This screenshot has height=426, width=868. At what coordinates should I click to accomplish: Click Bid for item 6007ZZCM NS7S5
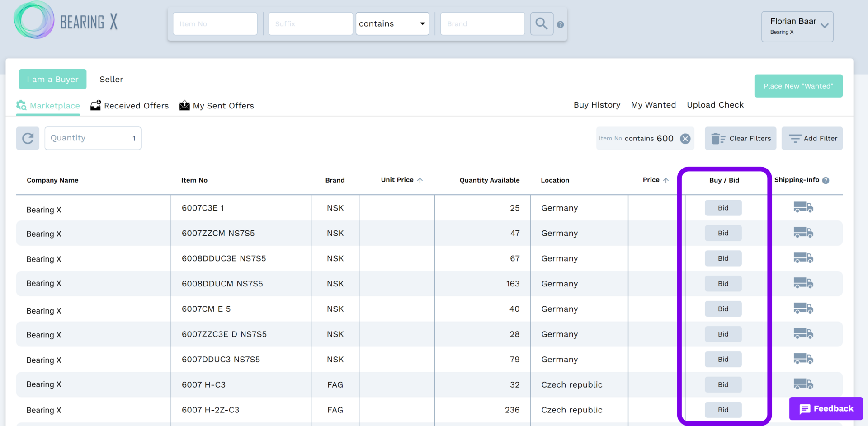point(723,233)
